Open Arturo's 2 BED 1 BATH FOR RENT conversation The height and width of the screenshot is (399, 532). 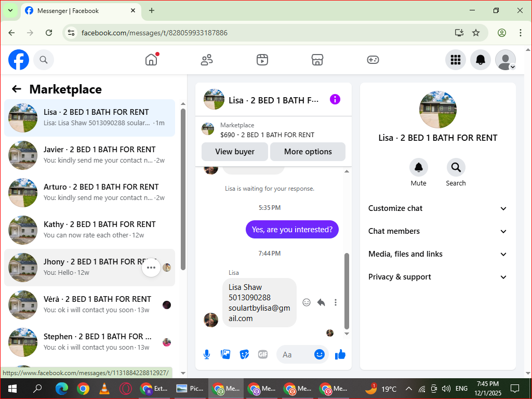pos(89,193)
